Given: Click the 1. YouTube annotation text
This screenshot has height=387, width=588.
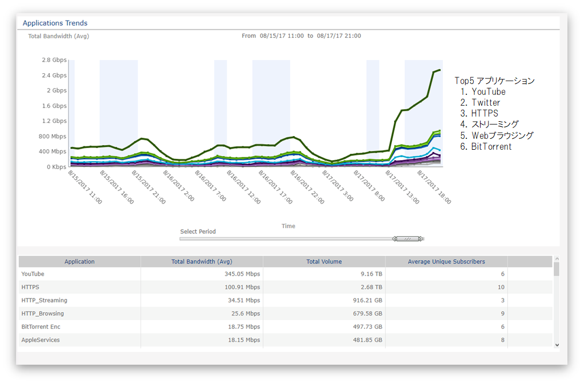Looking at the screenshot, I should 483,92.
